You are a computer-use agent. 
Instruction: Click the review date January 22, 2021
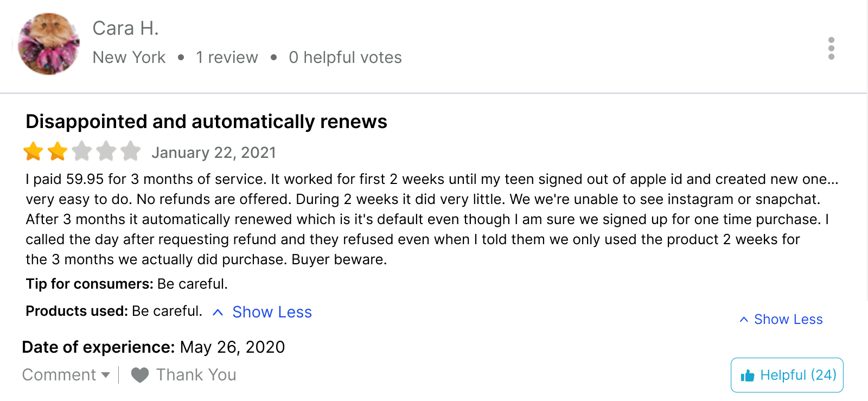click(x=214, y=152)
